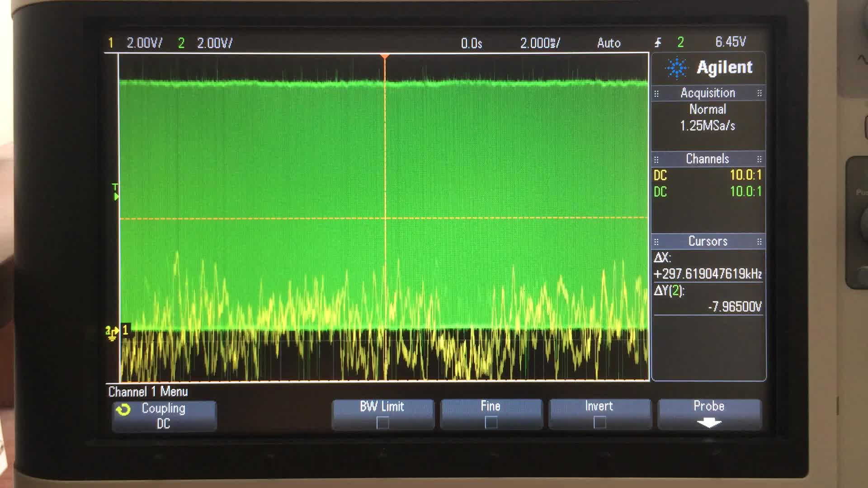Image resolution: width=868 pixels, height=488 pixels.
Task: Click the trigger source channel 2 indicator
Action: click(x=680, y=42)
